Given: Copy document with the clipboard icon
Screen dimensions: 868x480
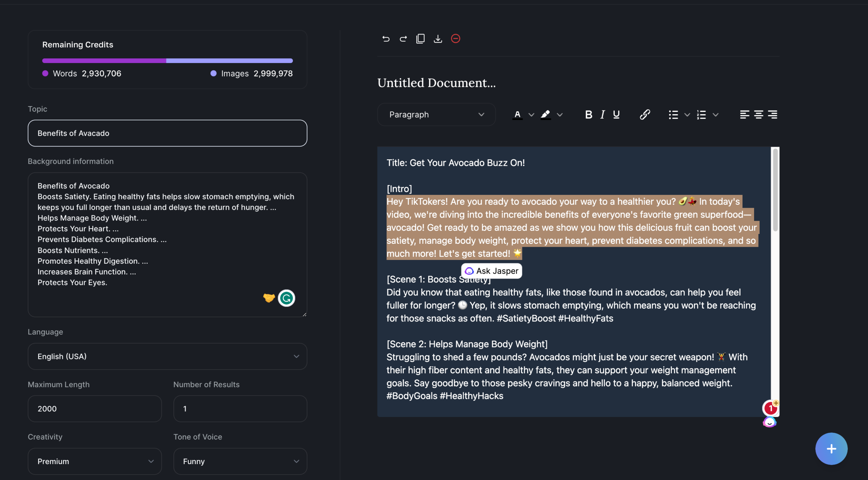Looking at the screenshot, I should 420,39.
